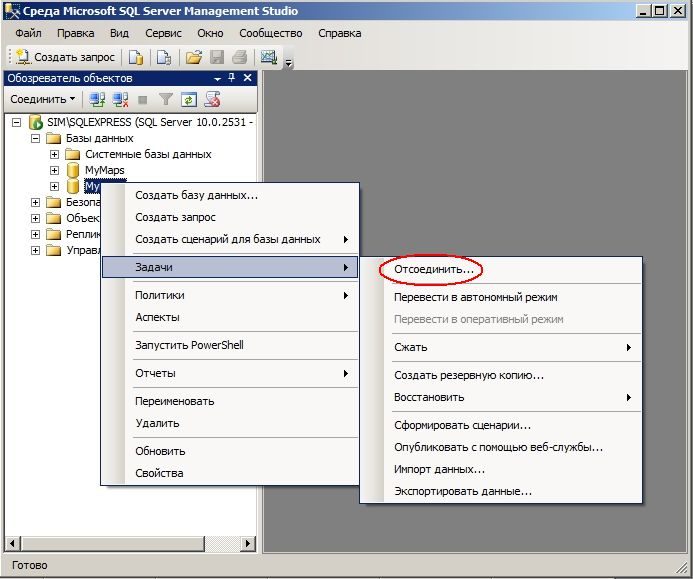Choose Аспекты in context menu
The image size is (693, 579).
click(230, 317)
